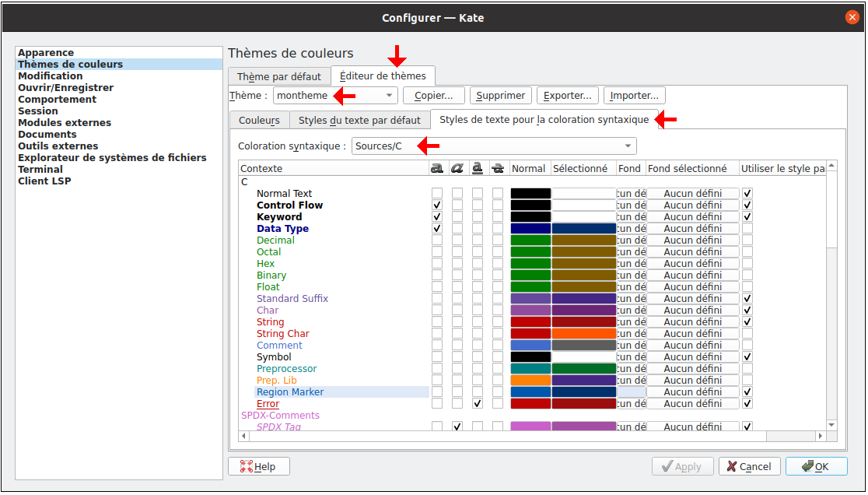Click the horizontal scrollbar right arrow
868x495 pixels.
click(x=821, y=437)
